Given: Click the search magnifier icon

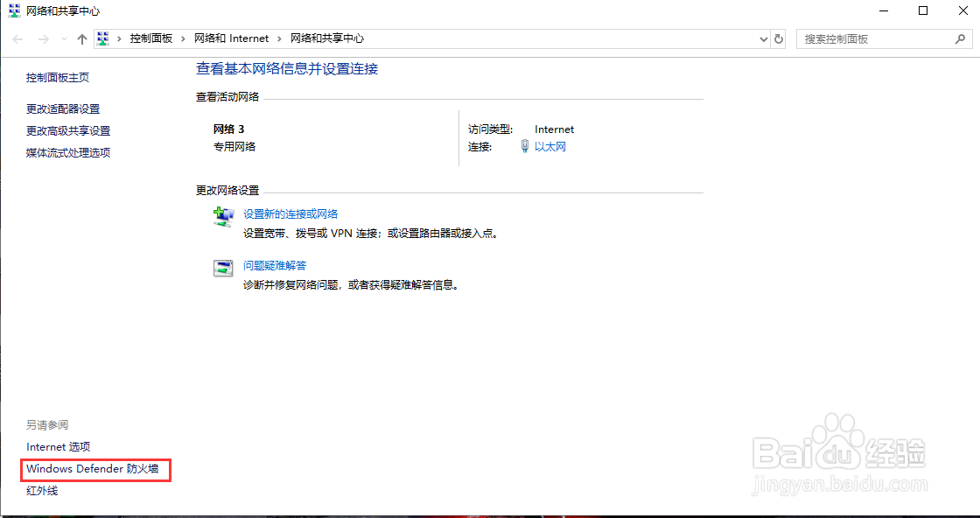Looking at the screenshot, I should (960, 38).
